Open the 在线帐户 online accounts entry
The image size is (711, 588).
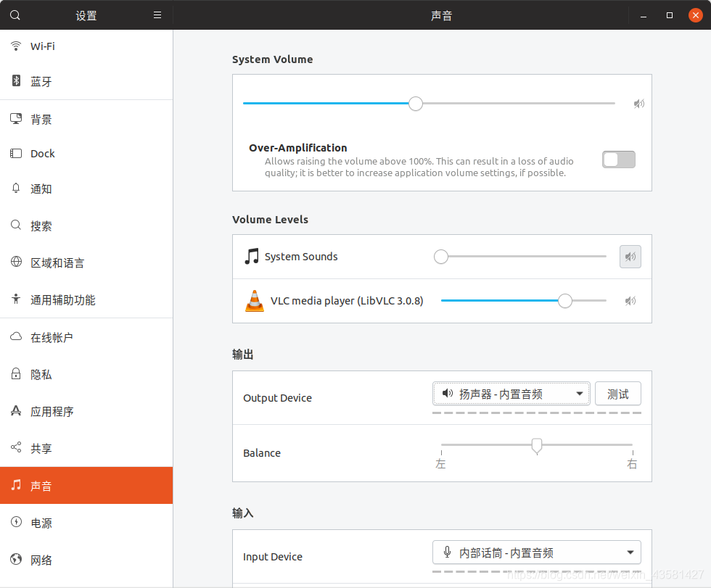click(86, 337)
